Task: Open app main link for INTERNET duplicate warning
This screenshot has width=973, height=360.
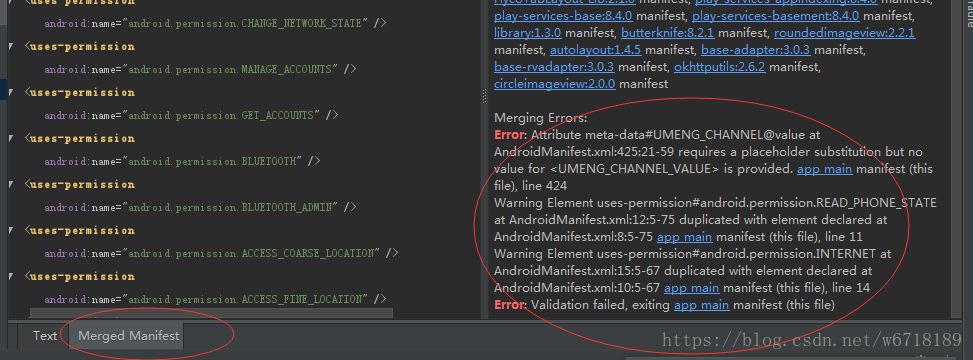Action: pyautogui.click(x=691, y=287)
